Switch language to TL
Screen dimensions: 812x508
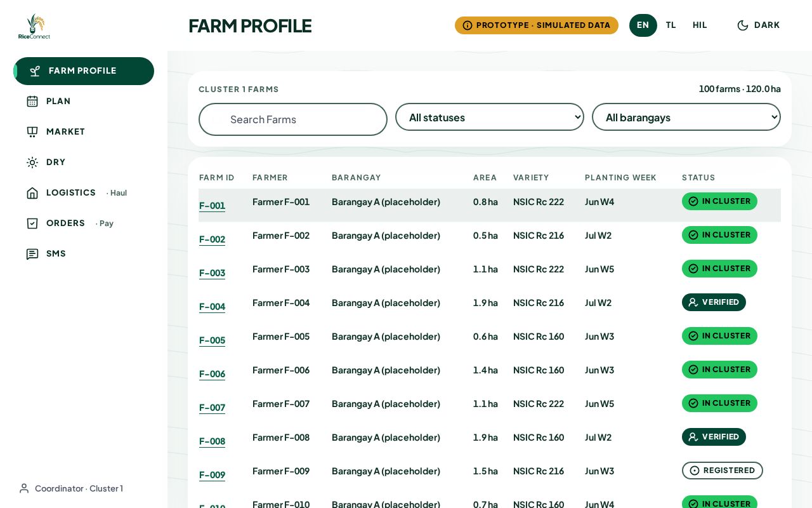click(x=671, y=25)
